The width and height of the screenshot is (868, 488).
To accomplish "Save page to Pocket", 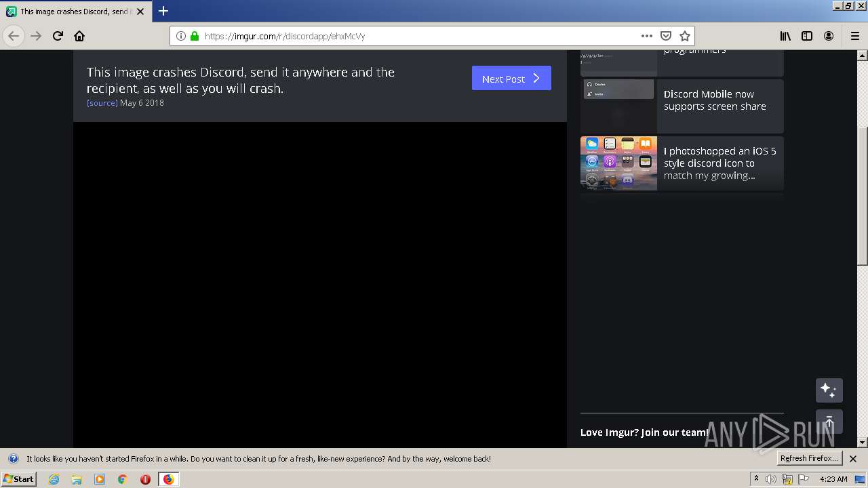I will coord(666,36).
